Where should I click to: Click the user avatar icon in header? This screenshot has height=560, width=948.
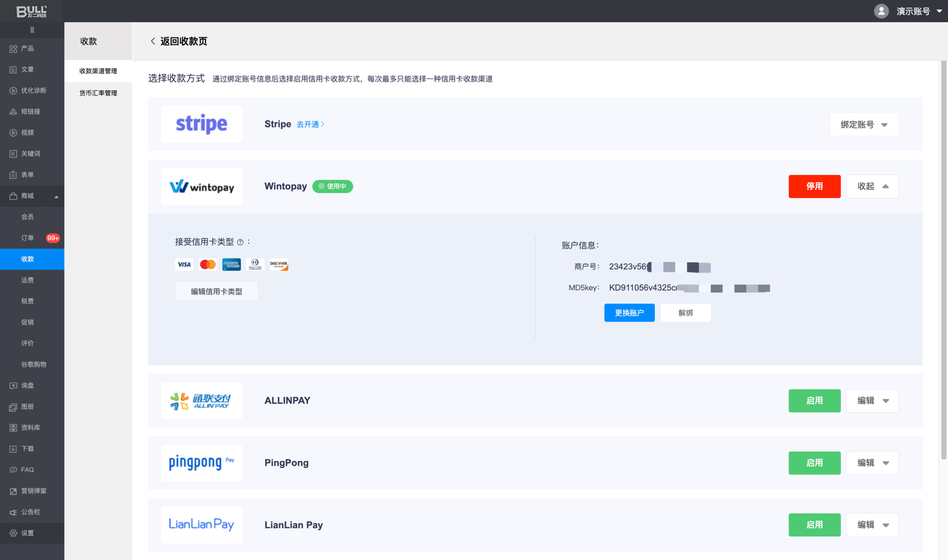tap(881, 11)
